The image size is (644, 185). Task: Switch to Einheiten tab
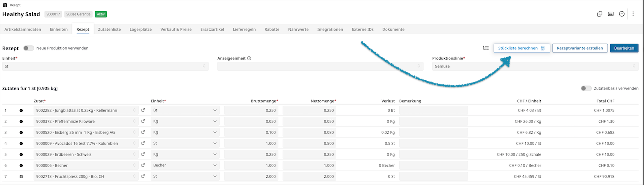click(59, 29)
